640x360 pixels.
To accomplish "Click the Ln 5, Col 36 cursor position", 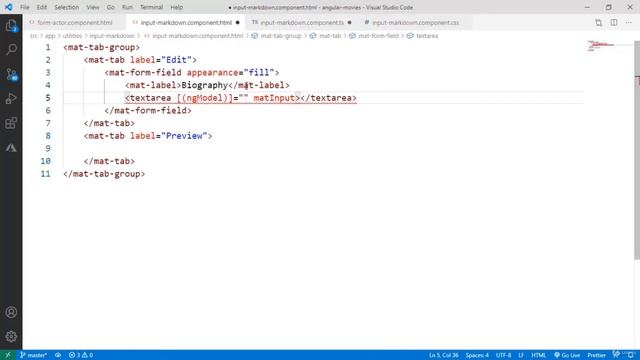I will (443, 355).
